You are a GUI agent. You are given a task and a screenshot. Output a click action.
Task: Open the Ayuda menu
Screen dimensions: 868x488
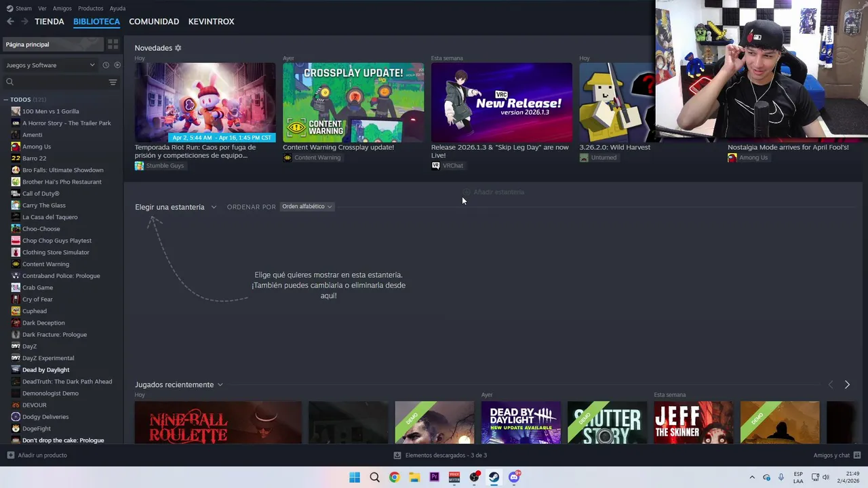click(x=117, y=8)
